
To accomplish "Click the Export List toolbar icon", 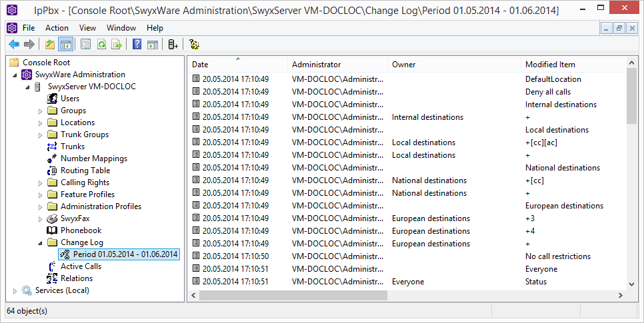I will [117, 45].
